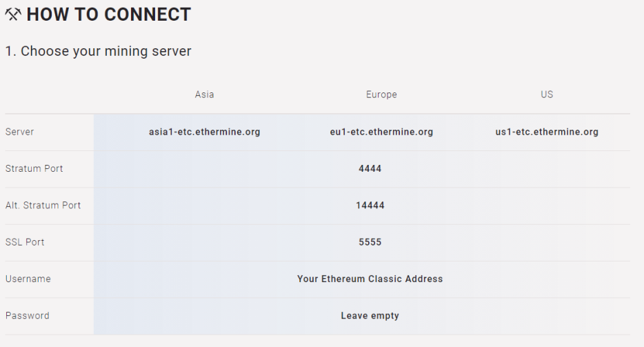The image size is (644, 347).
Task: Click the SSL Port value 5555
Action: coord(370,242)
